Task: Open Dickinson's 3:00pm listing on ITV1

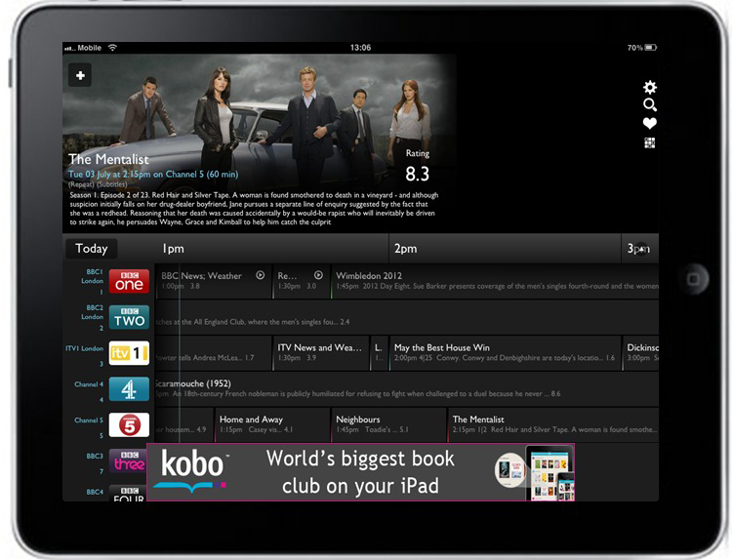Action: point(641,353)
